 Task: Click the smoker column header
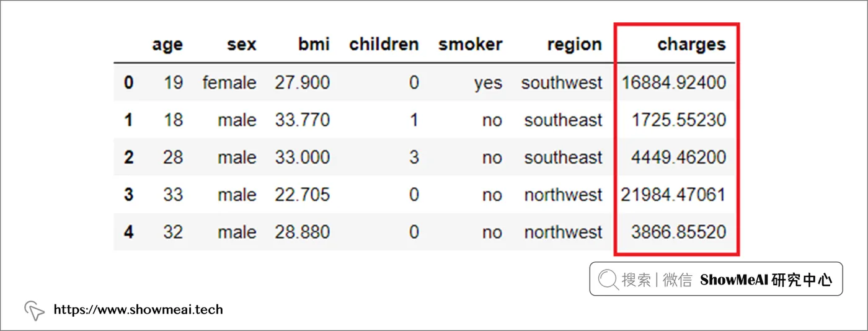(x=471, y=45)
